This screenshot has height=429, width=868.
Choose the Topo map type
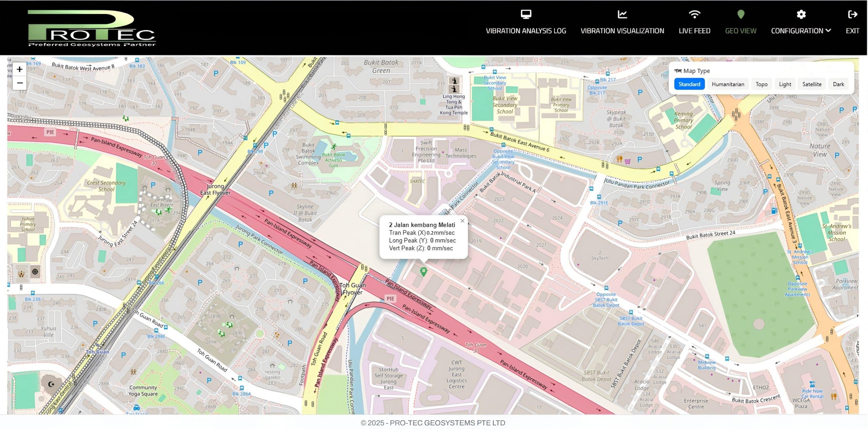pos(761,84)
